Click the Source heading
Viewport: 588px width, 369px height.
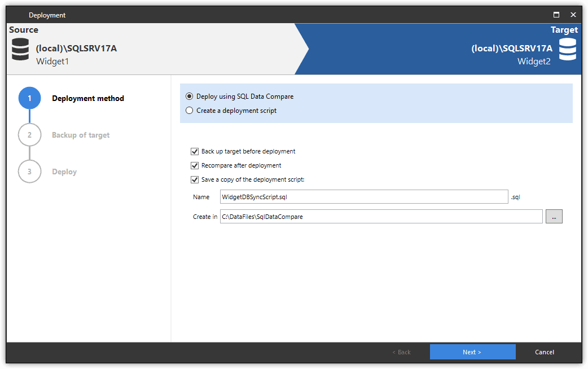tap(24, 30)
